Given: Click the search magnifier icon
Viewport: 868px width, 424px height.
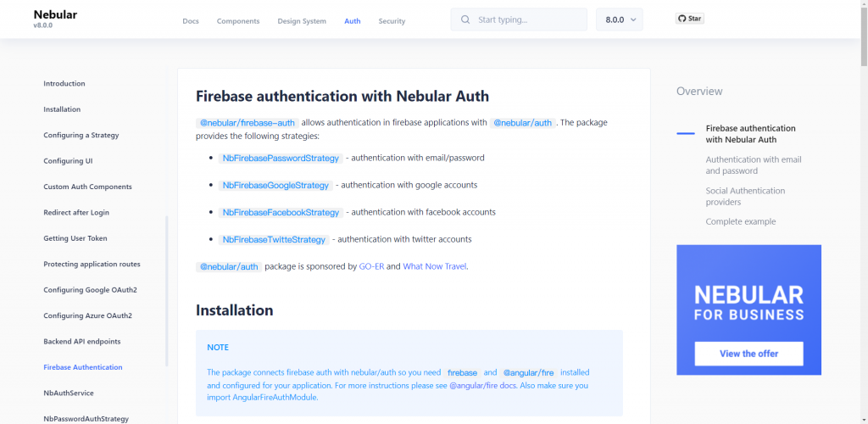Looking at the screenshot, I should click(465, 20).
